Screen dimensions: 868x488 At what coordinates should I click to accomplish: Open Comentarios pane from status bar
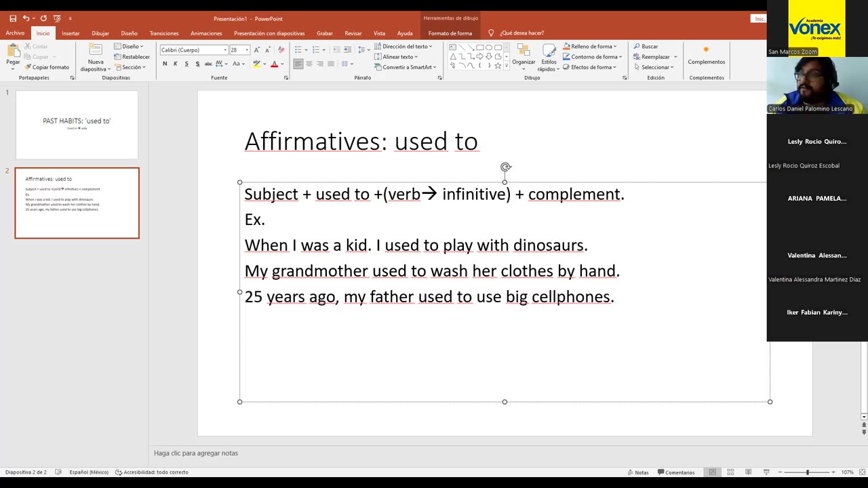[675, 472]
